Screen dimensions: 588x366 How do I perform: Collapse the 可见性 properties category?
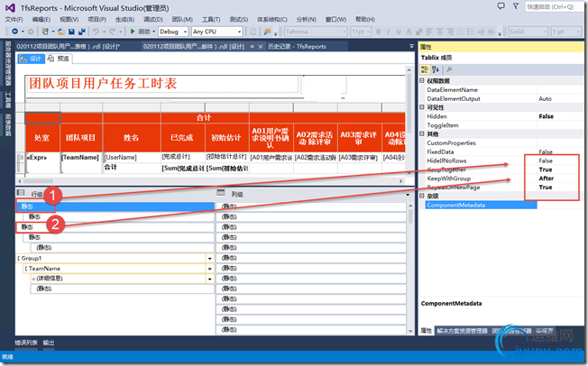(422, 107)
